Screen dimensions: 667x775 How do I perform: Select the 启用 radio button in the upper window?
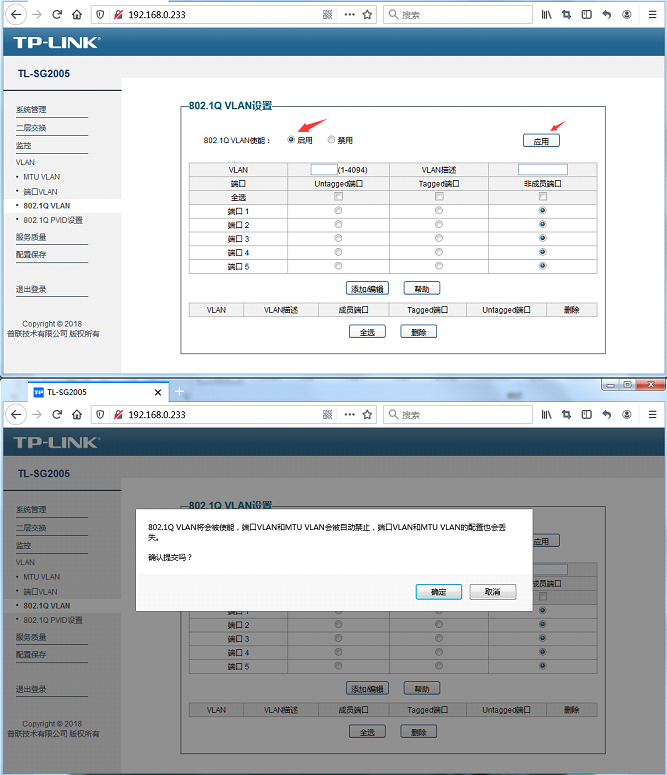292,140
